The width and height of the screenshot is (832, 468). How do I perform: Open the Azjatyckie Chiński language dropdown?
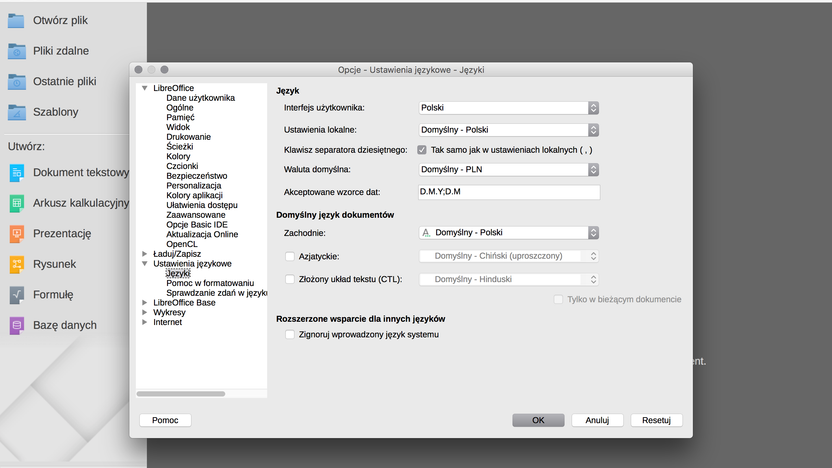pos(508,256)
